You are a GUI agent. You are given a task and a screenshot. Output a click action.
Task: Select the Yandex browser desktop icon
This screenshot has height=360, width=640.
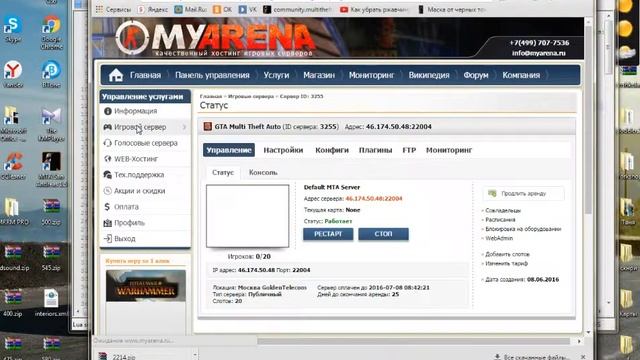tap(13, 74)
